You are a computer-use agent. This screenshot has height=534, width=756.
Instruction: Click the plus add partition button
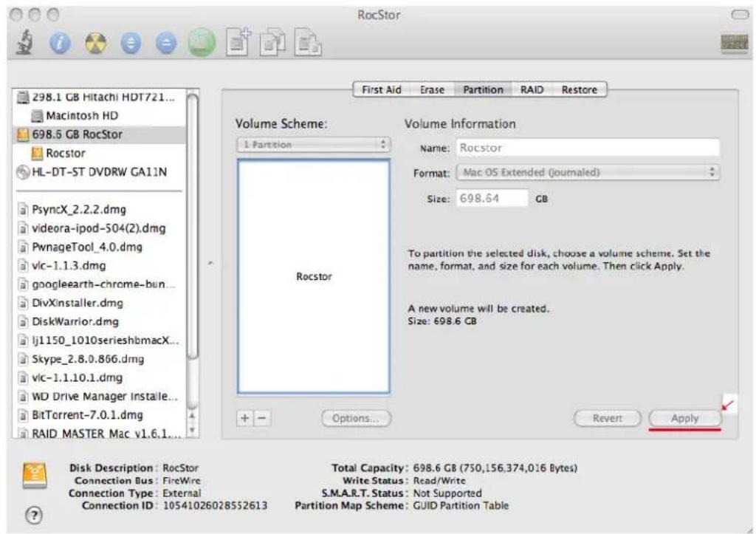pos(245,418)
